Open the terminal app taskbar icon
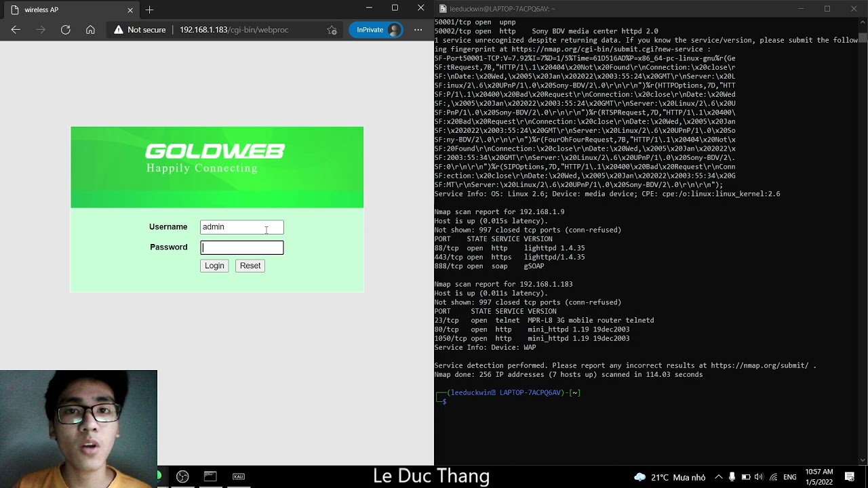Viewport: 868px width, 488px height. [x=210, y=476]
